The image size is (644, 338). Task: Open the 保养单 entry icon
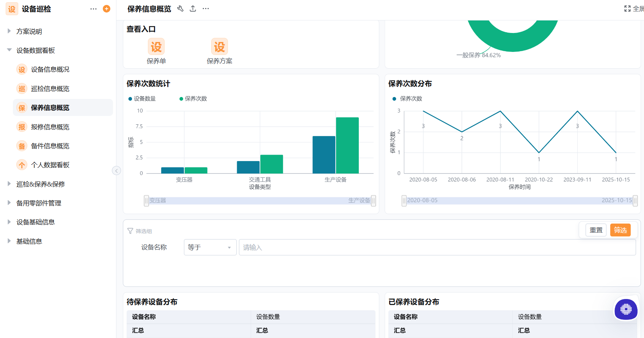156,47
